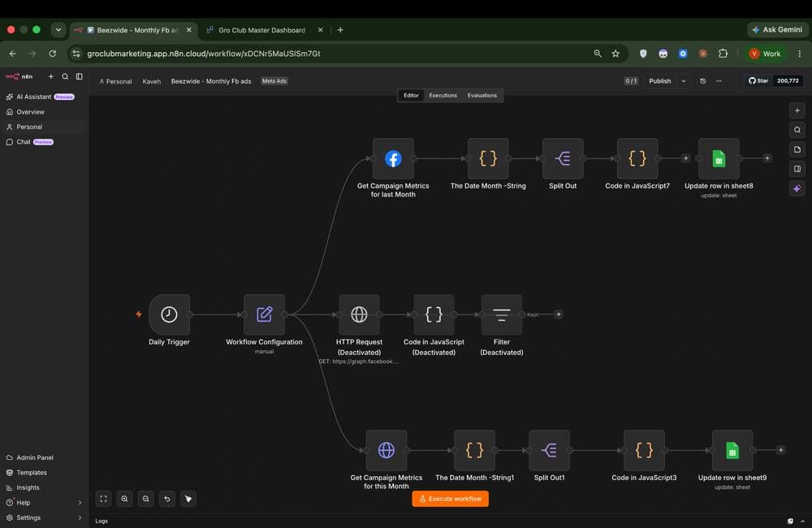
Task: Open Get Campaign Metrics for this Month node
Action: pos(387,450)
